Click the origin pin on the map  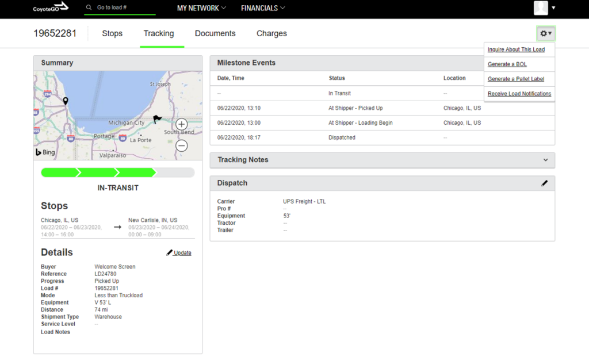click(x=66, y=101)
